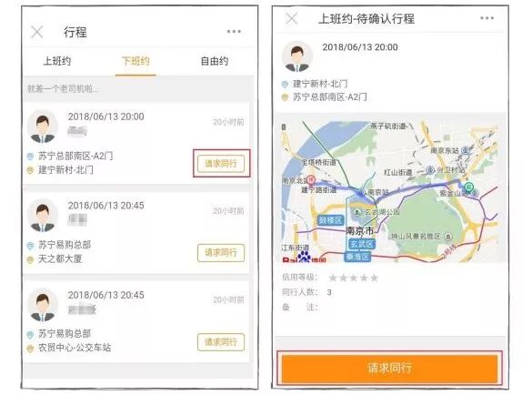Close the 行程 page with X icon
The height and width of the screenshot is (395, 532).
pyautogui.click(x=36, y=32)
